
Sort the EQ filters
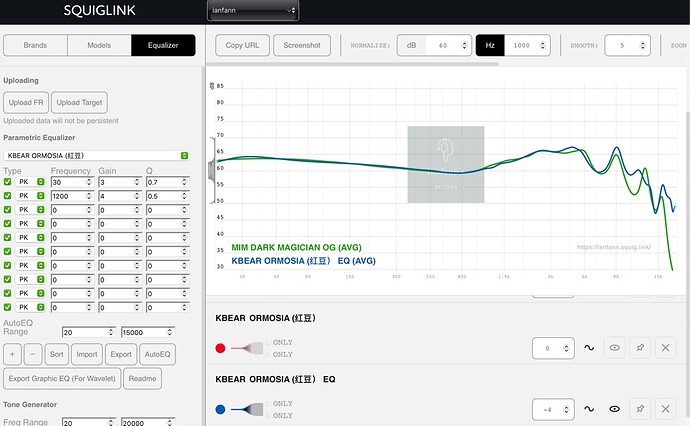coord(56,354)
